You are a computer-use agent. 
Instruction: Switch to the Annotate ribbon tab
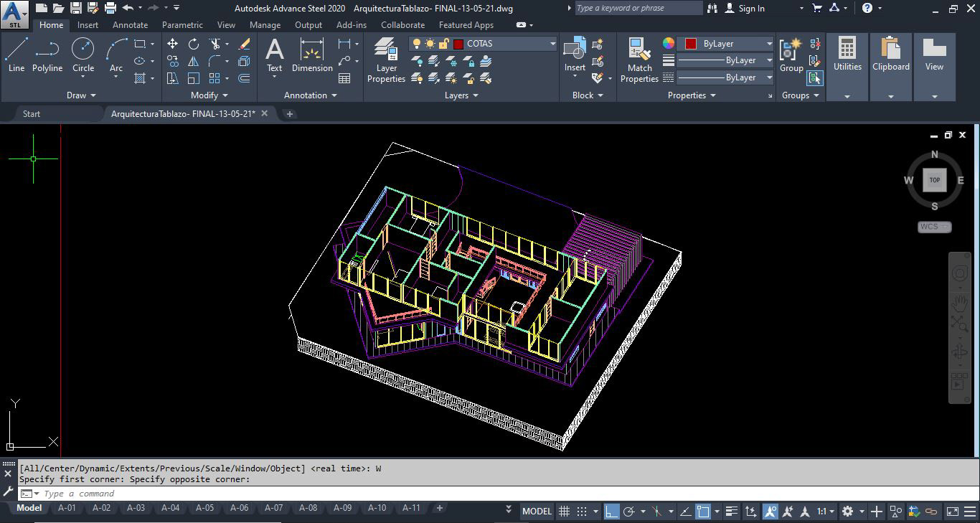(130, 25)
